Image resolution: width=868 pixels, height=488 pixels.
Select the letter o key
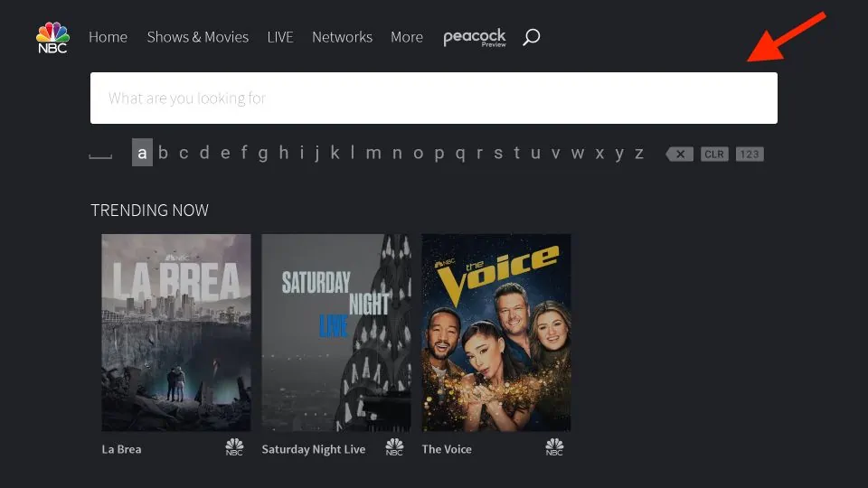click(418, 154)
